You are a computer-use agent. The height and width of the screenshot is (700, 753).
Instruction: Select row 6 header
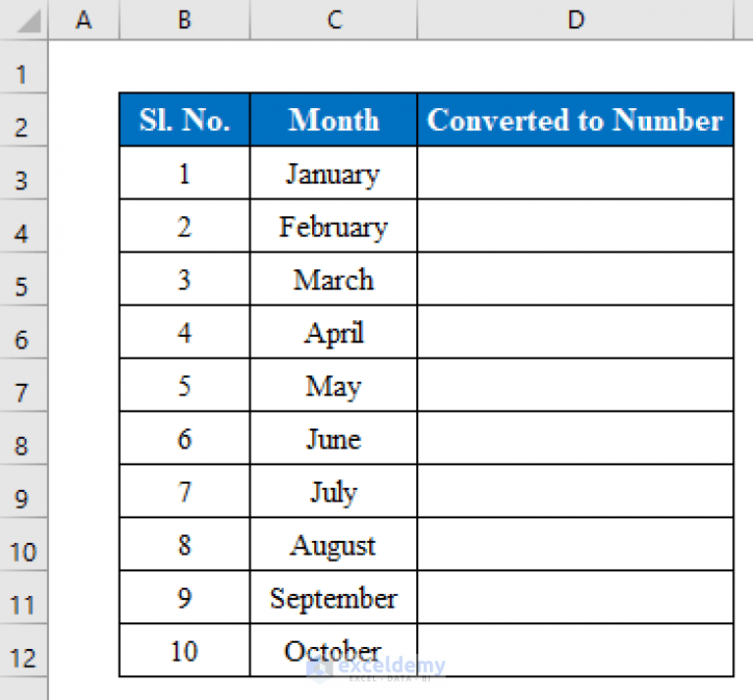24,332
